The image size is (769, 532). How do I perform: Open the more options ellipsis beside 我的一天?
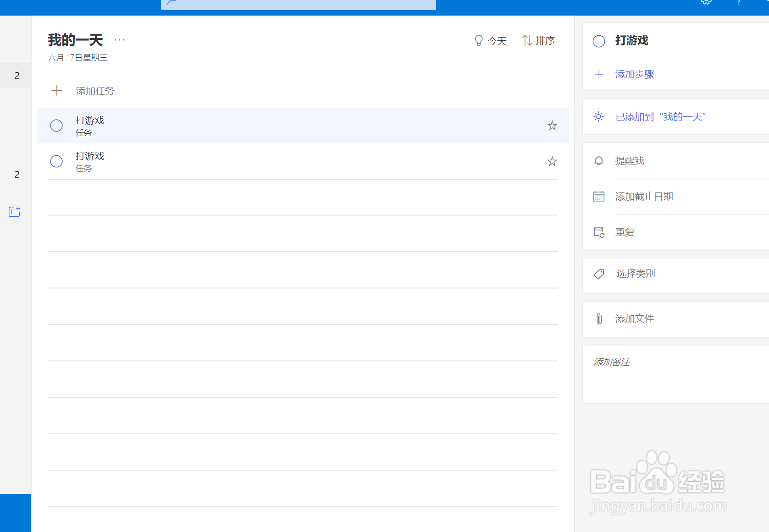pyautogui.click(x=119, y=40)
